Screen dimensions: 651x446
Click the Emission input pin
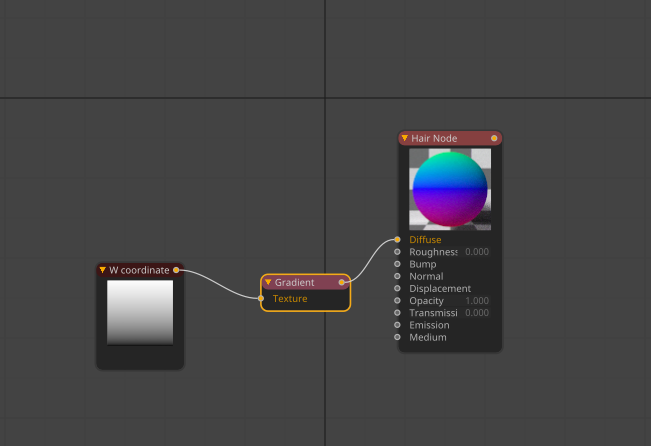[397, 325]
